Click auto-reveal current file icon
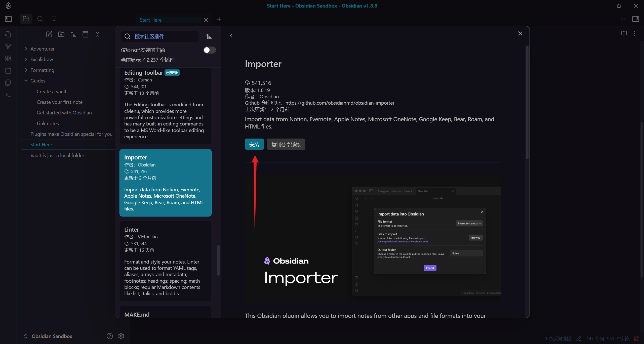This screenshot has height=344, width=644. point(85,34)
